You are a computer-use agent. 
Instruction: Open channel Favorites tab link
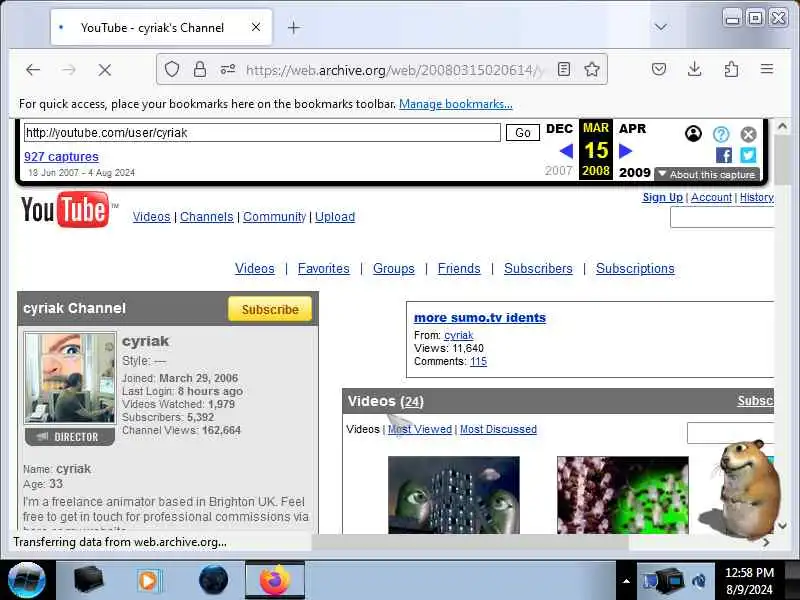(323, 268)
